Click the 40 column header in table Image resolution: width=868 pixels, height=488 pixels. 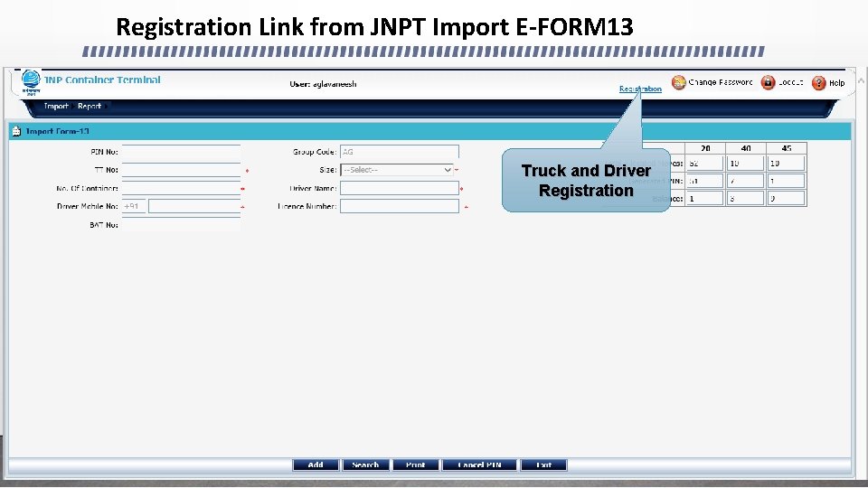pyautogui.click(x=746, y=148)
